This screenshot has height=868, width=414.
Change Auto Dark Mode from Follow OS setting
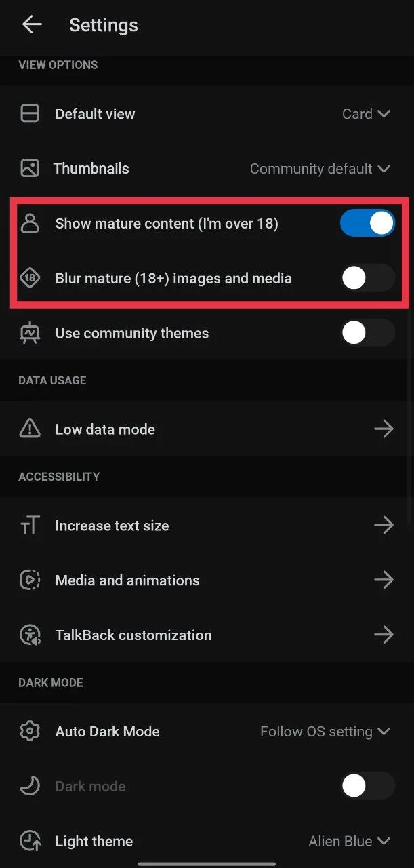325,731
